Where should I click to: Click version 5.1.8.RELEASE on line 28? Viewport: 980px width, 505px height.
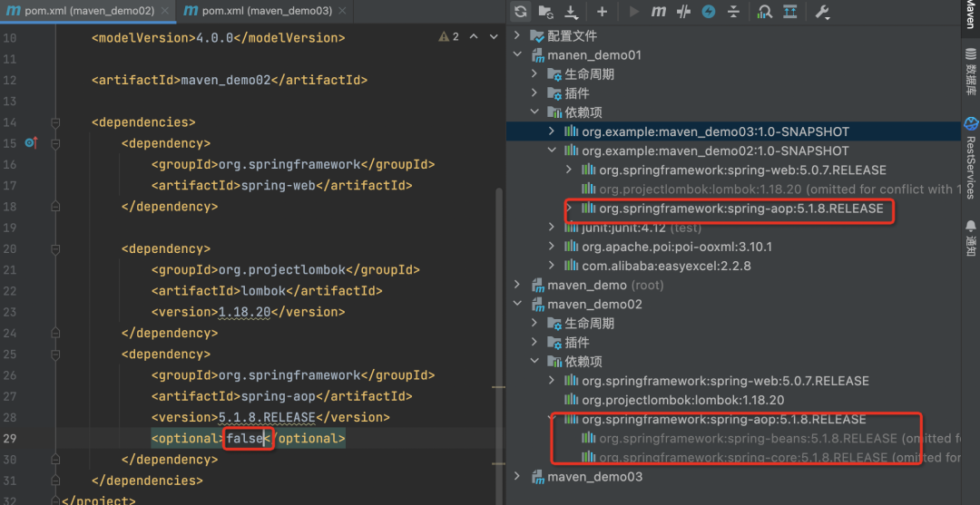pyautogui.click(x=267, y=418)
